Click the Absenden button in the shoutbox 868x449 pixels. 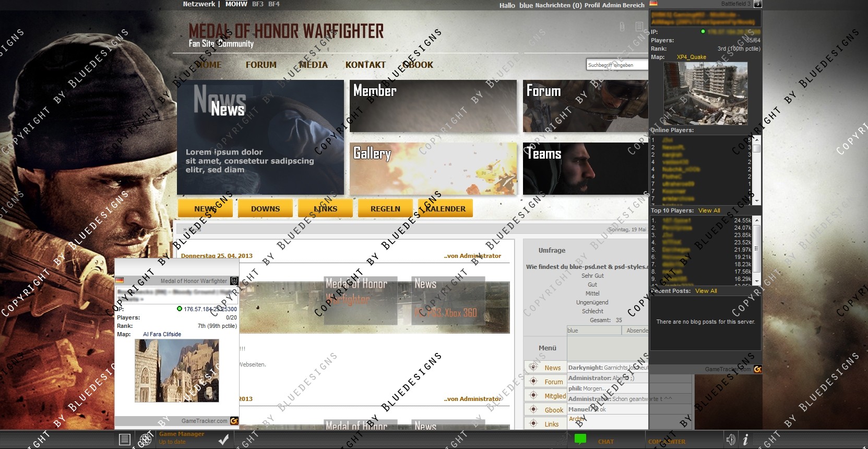pos(635,330)
